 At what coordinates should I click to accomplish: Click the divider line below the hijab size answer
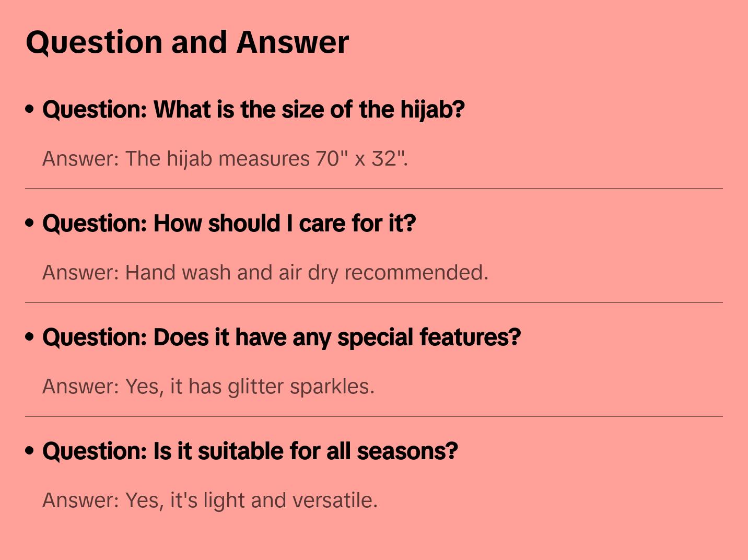(x=373, y=189)
